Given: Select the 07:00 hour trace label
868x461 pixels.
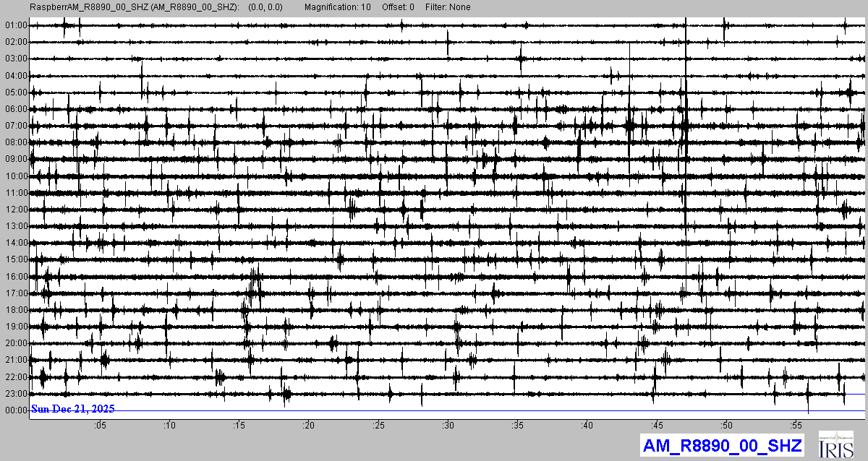Looking at the screenshot, I should (15, 126).
